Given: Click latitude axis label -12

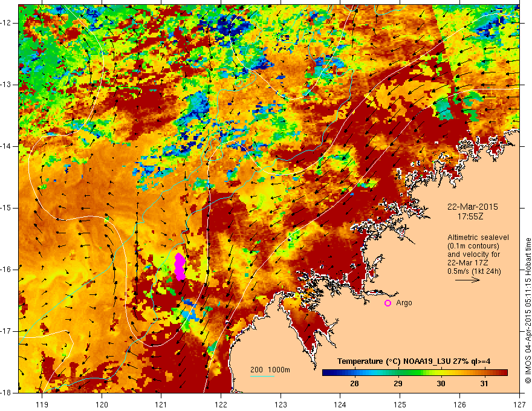Looking at the screenshot, I should 6,23.
